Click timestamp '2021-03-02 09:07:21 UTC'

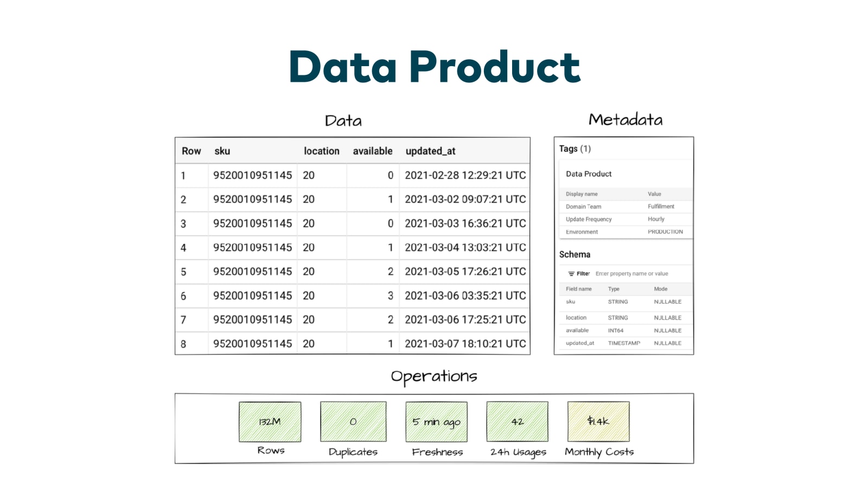click(465, 200)
